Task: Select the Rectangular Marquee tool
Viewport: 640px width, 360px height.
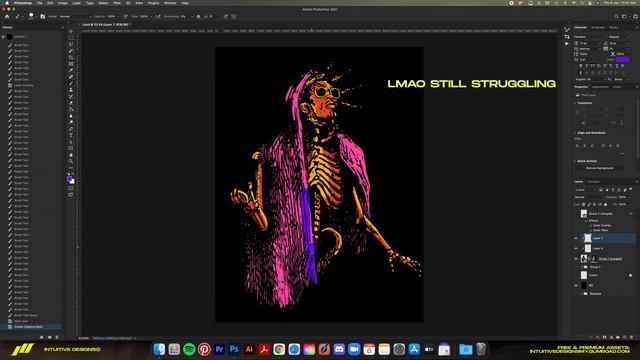Action: 71,38
